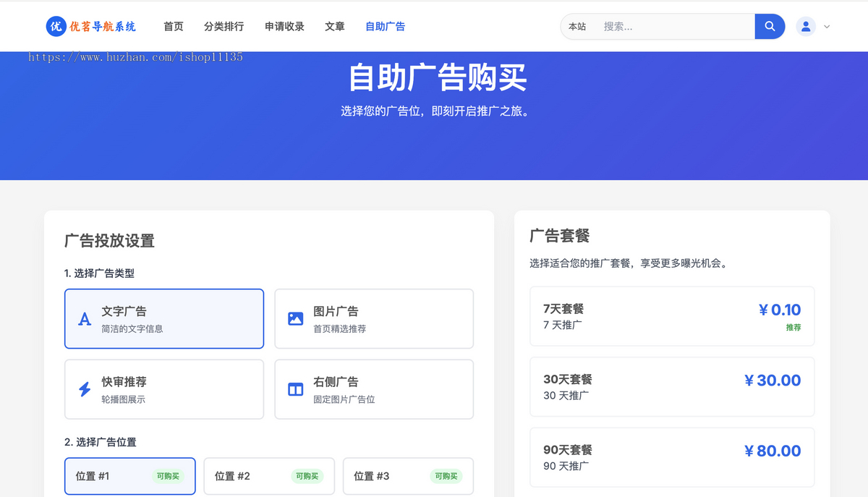Select the 图片广告 ad type title
Image resolution: width=868 pixels, height=497 pixels.
tap(336, 311)
